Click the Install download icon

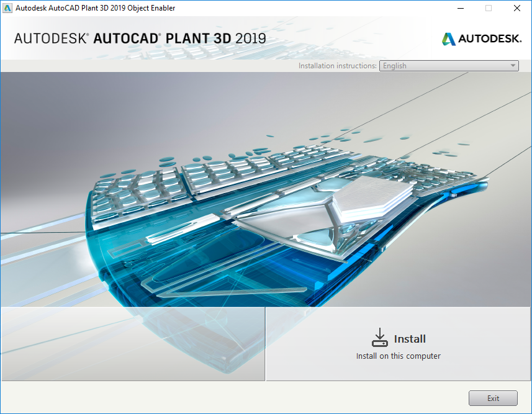coord(380,337)
